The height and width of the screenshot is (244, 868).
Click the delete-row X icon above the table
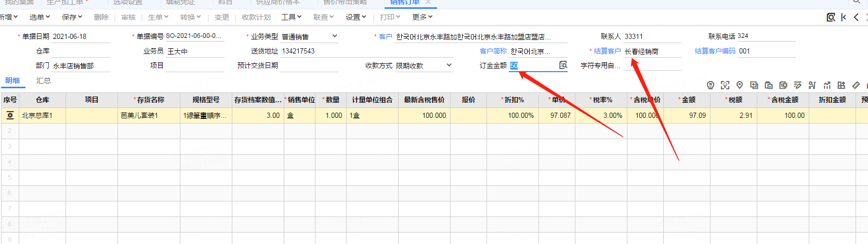(x=783, y=85)
